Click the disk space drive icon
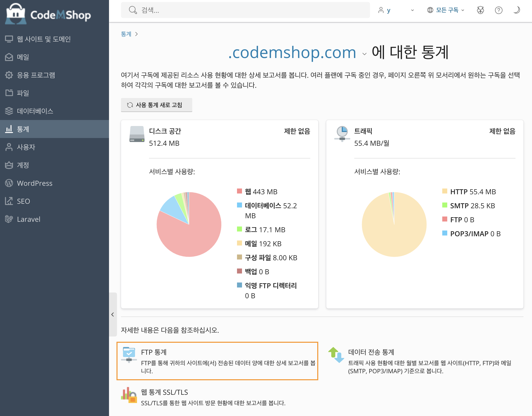This screenshot has height=416, width=532. point(137,134)
